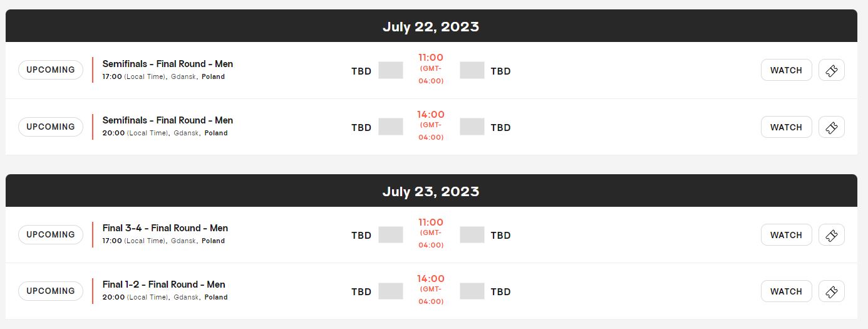This screenshot has width=868, height=329.
Task: Watch the Final 1-2 match
Action: point(786,291)
